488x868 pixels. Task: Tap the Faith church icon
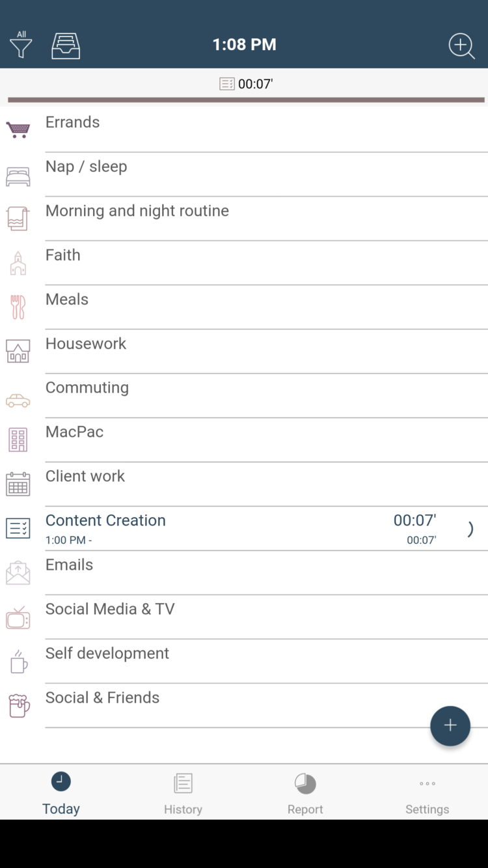tap(18, 263)
